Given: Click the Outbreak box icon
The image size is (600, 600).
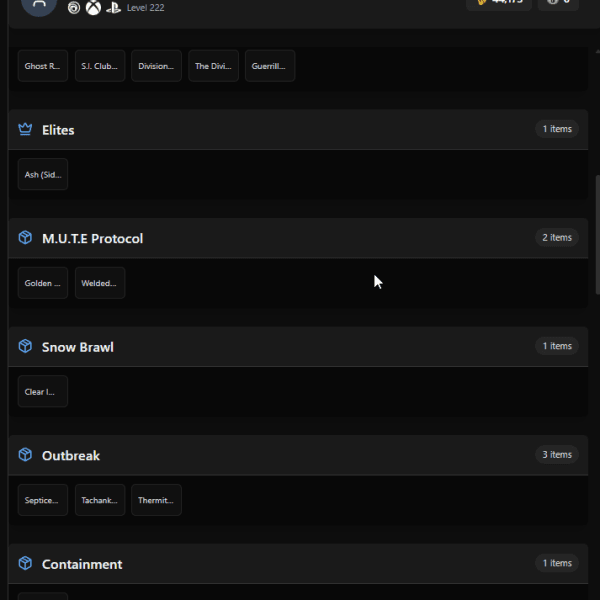Looking at the screenshot, I should (25, 455).
